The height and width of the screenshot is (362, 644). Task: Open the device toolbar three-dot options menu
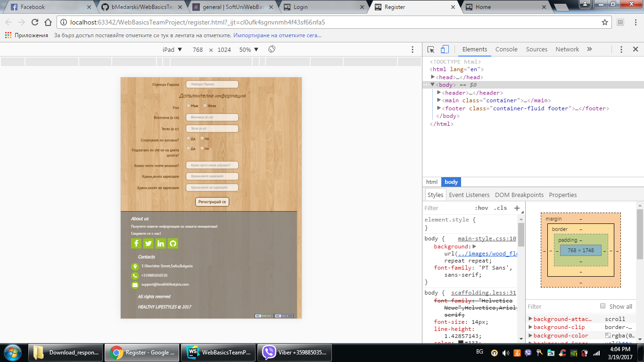tap(413, 49)
